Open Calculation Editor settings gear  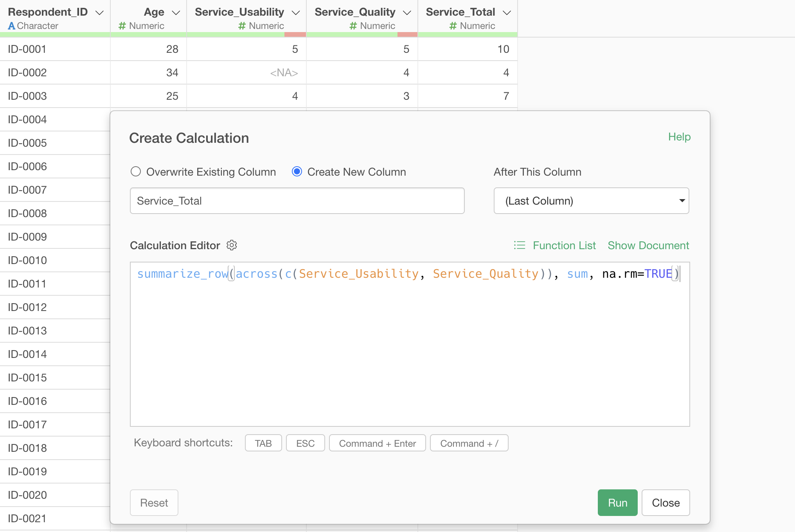[x=232, y=245]
